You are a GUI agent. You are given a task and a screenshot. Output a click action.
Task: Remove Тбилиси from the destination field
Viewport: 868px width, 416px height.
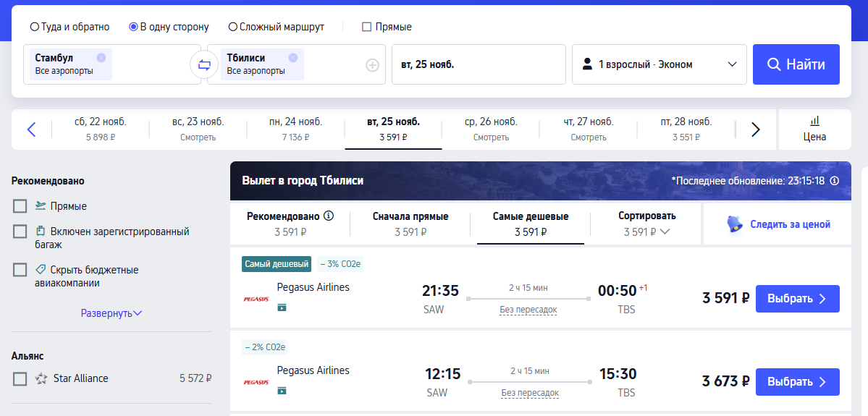point(292,58)
